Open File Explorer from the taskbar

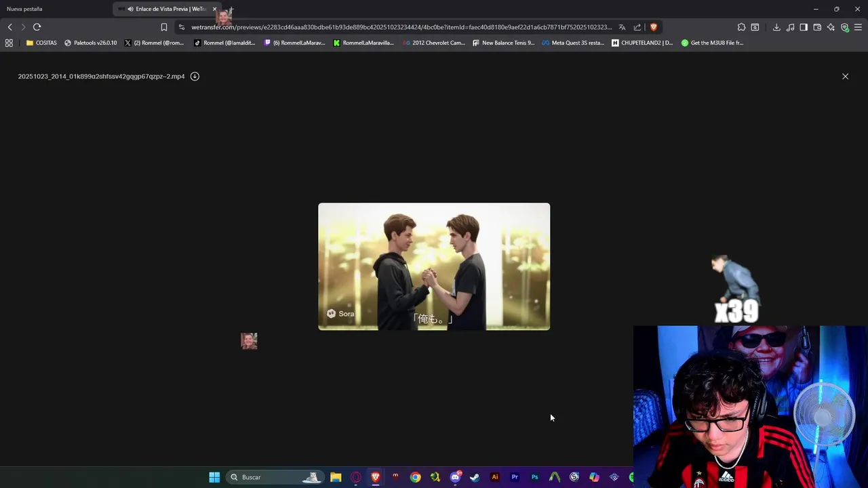[336, 477]
